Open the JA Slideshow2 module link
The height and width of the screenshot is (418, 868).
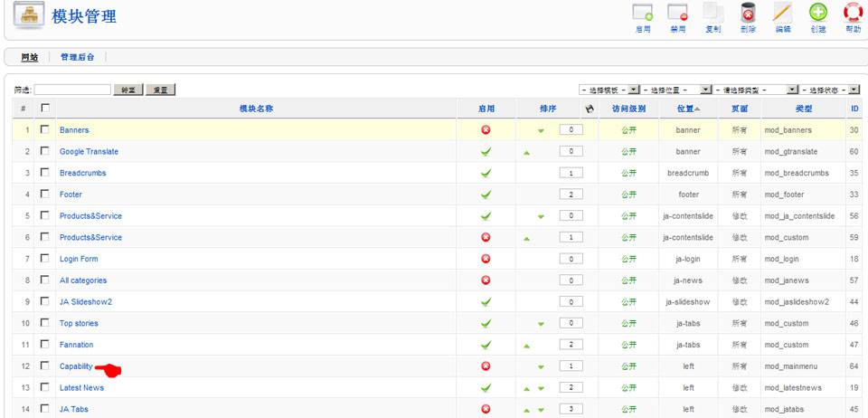tap(86, 301)
